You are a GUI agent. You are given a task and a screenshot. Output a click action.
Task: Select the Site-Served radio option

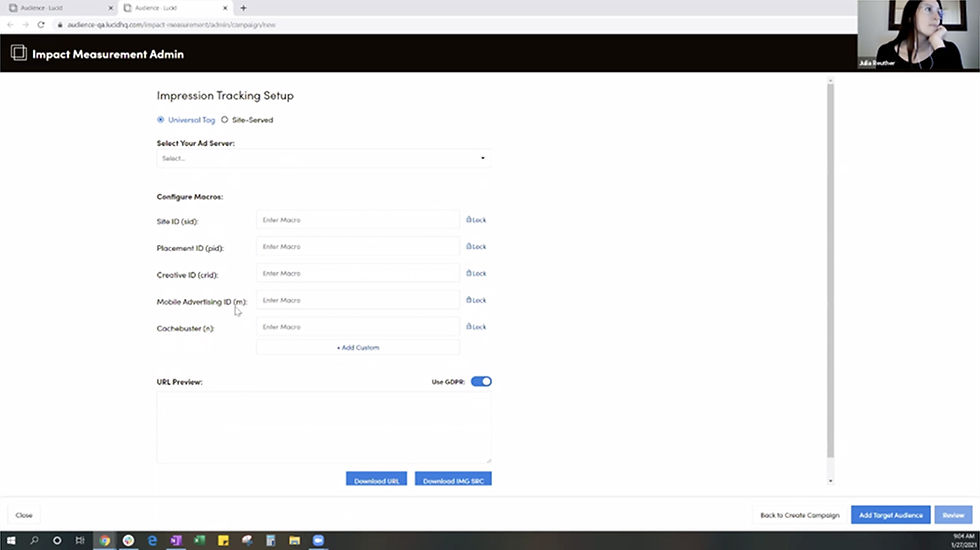(224, 119)
